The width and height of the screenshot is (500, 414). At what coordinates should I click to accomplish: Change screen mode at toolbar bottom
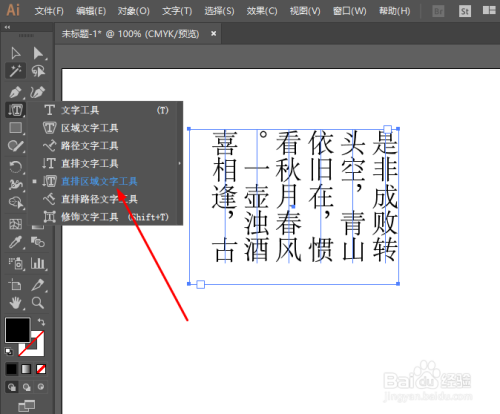[x=27, y=405]
